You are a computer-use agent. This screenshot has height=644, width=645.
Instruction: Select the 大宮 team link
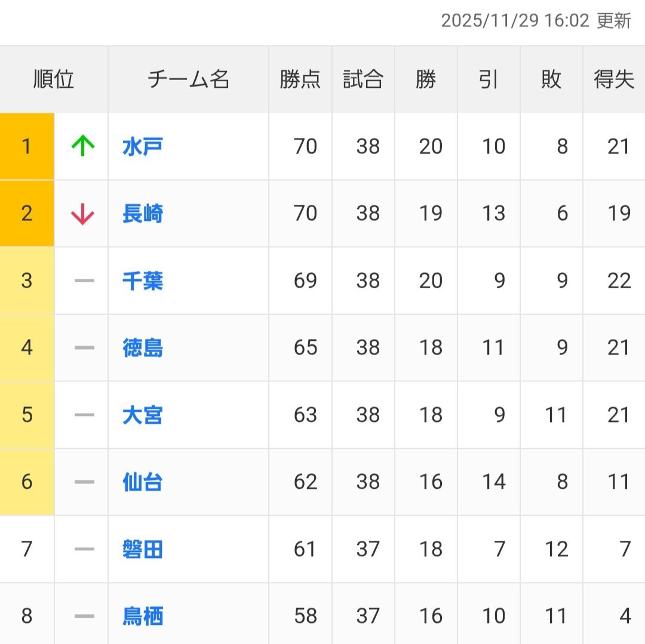point(142,415)
